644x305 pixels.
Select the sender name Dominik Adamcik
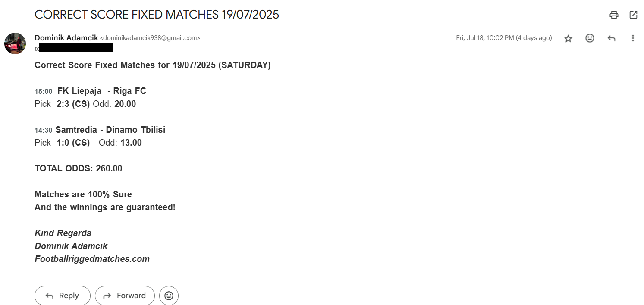coord(66,38)
